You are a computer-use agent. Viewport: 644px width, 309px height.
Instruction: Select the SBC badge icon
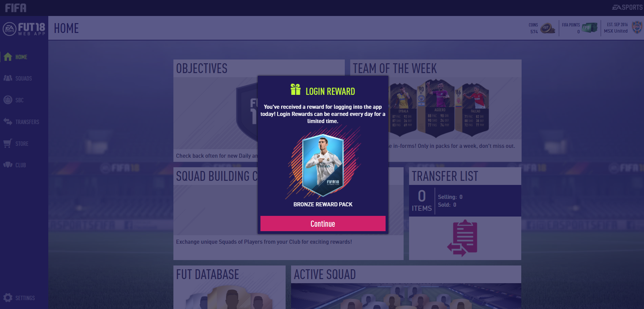pos(8,100)
